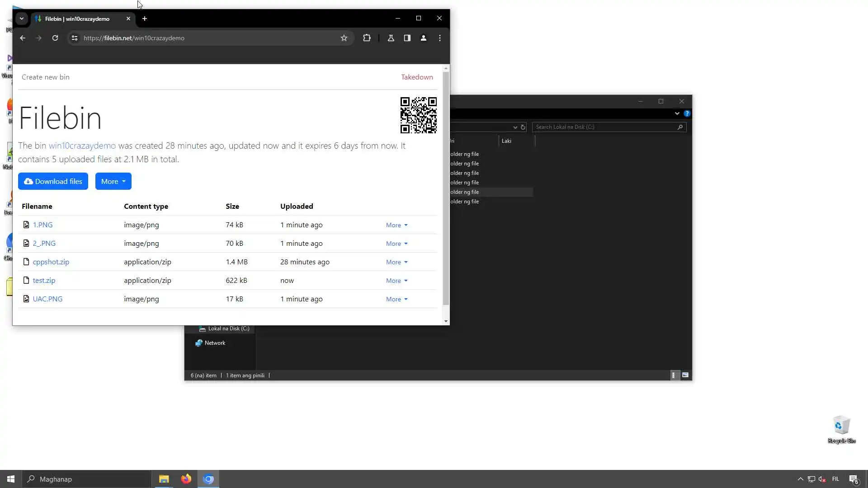
Task: Open the tab search dropdown arrow
Action: point(21,19)
